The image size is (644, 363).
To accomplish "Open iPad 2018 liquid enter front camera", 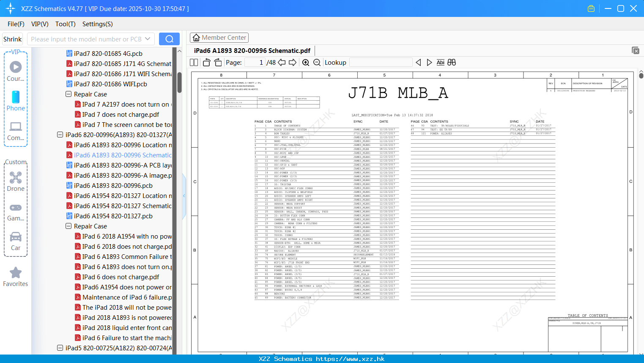I will 123,327.
